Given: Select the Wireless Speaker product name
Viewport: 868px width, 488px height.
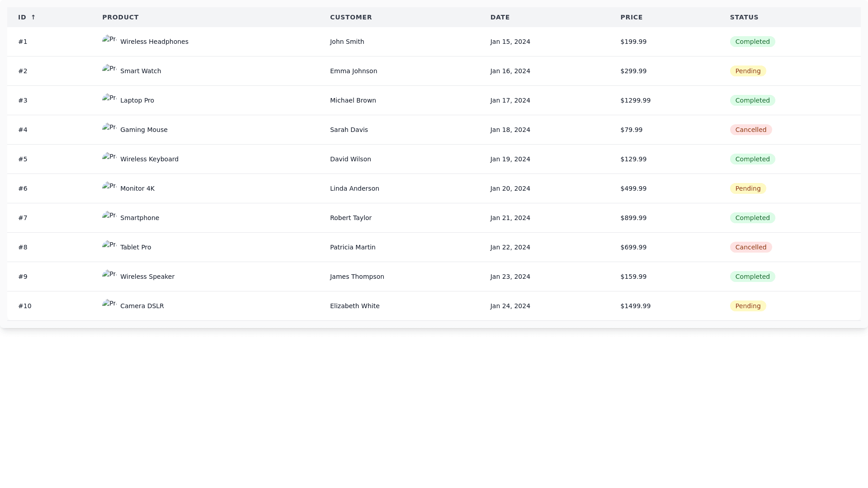Looking at the screenshot, I should [x=147, y=277].
